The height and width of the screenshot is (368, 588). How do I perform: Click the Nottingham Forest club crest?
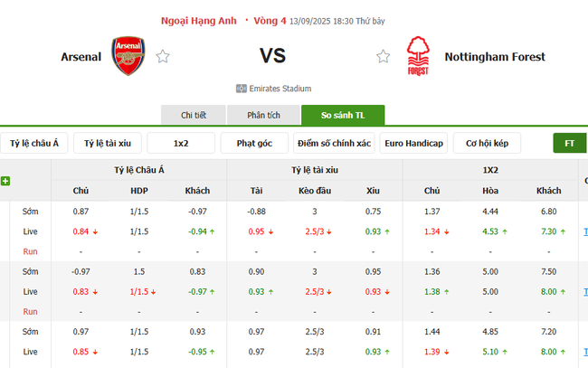click(417, 56)
